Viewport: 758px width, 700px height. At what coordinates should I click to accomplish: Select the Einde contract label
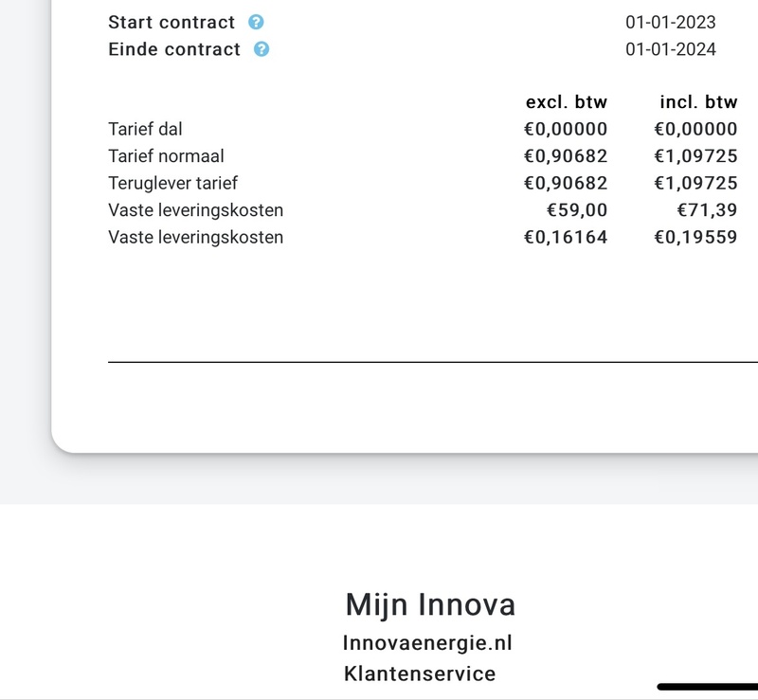click(174, 49)
